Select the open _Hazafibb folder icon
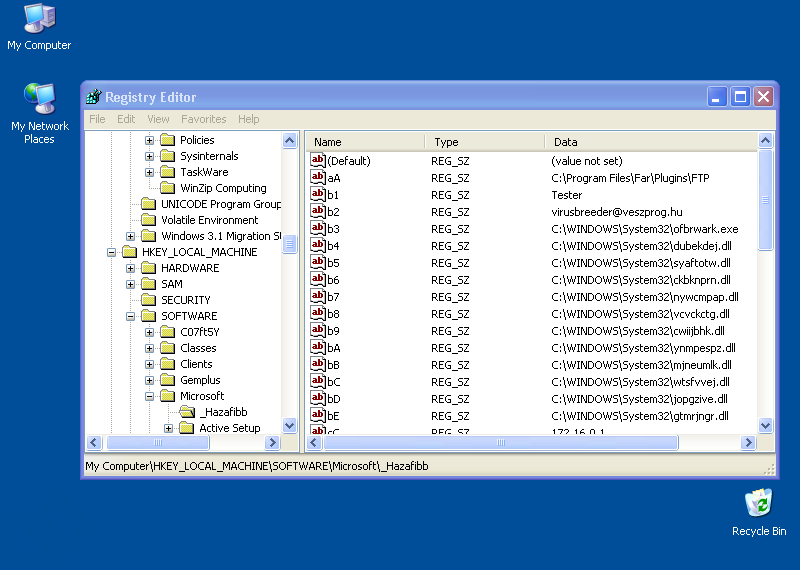Viewport: 800px width, 570px height. [187, 412]
